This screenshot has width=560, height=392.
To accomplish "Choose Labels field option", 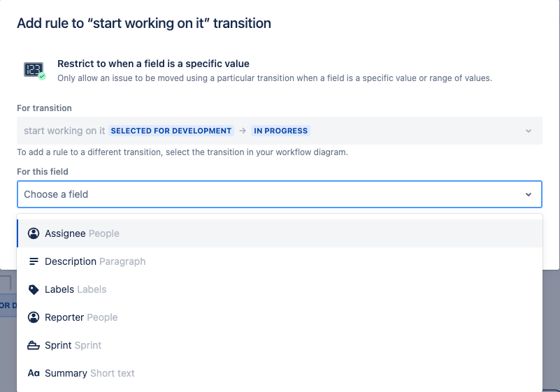I will 280,289.
